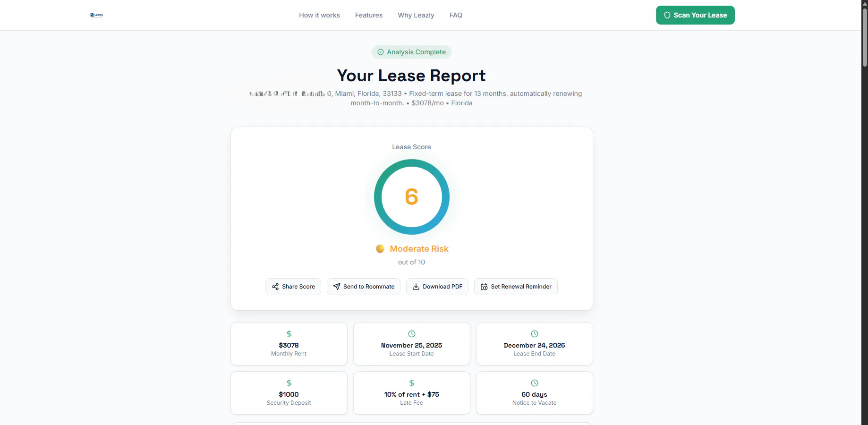This screenshot has height=425, width=868.
Task: Click Send to Roommate button
Action: [364, 287]
